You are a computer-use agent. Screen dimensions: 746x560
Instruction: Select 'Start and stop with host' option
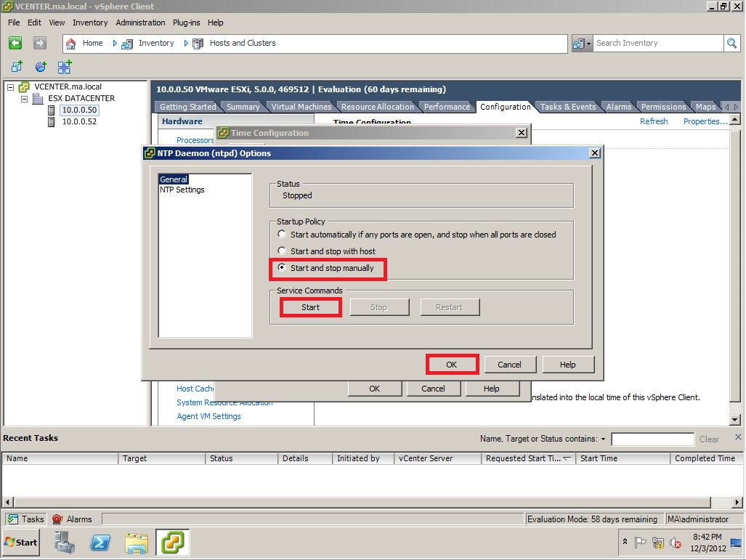[282, 251]
